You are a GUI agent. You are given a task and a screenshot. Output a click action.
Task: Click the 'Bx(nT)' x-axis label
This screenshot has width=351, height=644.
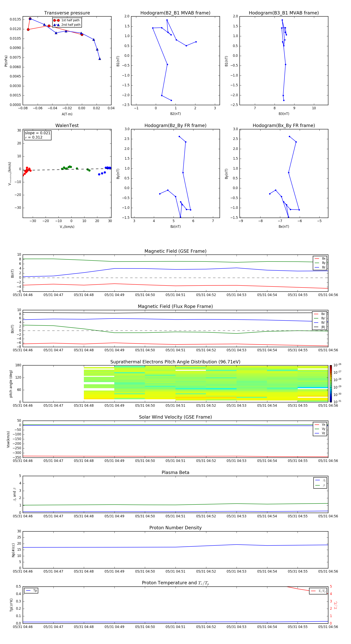tap(284, 227)
